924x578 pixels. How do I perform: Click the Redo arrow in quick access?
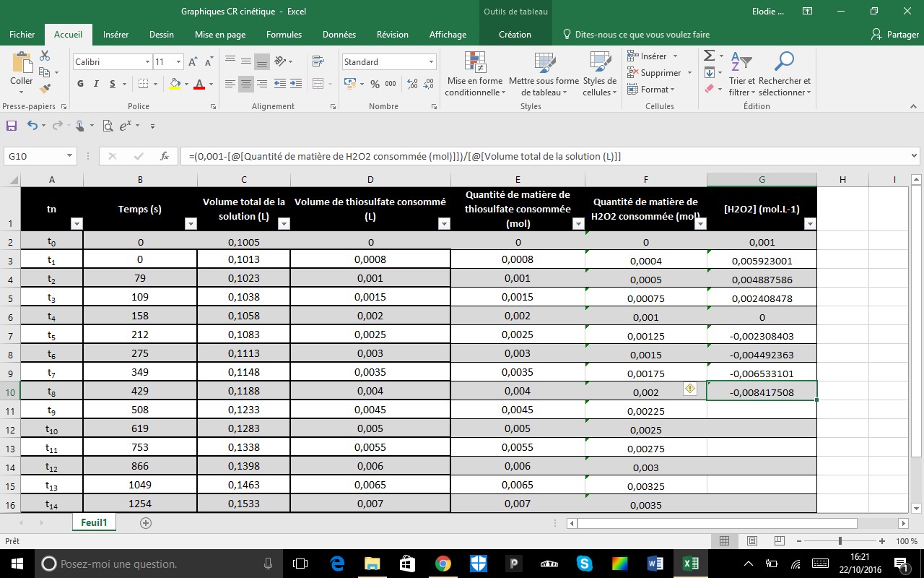point(57,126)
